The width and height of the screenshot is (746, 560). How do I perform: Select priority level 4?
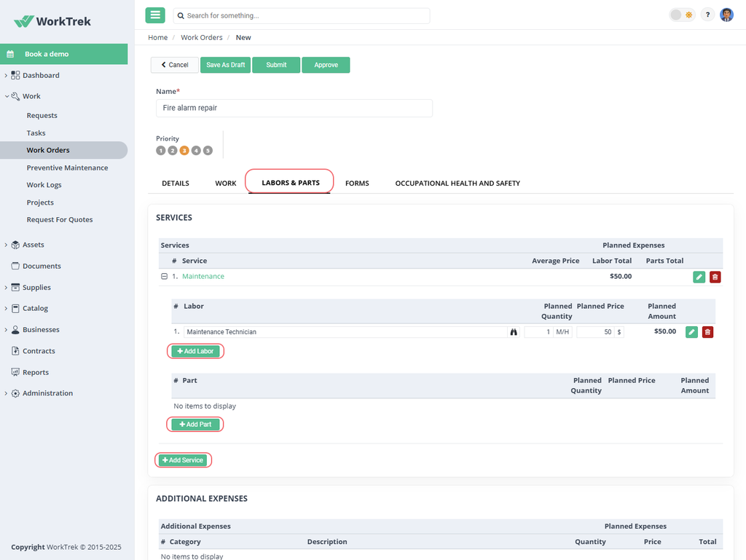point(196,151)
